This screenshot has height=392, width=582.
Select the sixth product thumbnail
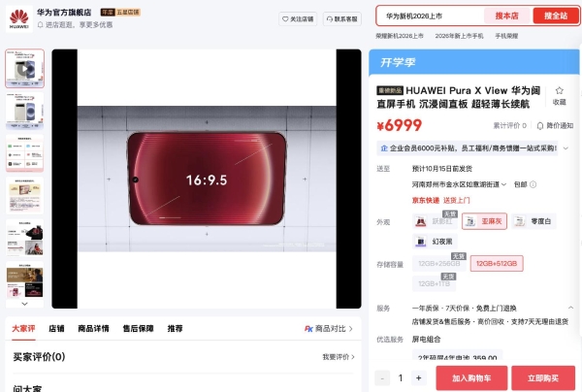(x=24, y=279)
